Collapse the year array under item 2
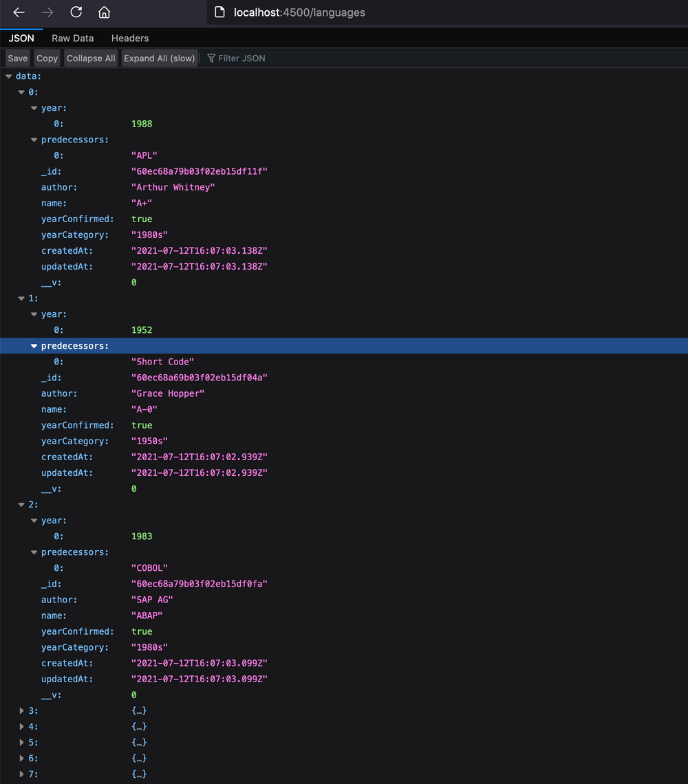This screenshot has height=784, width=688. pos(34,520)
